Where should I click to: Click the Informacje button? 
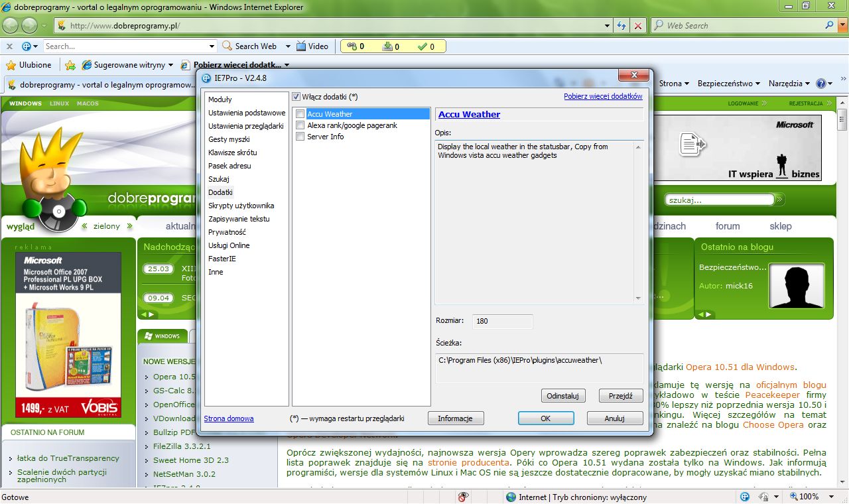pyautogui.click(x=456, y=418)
